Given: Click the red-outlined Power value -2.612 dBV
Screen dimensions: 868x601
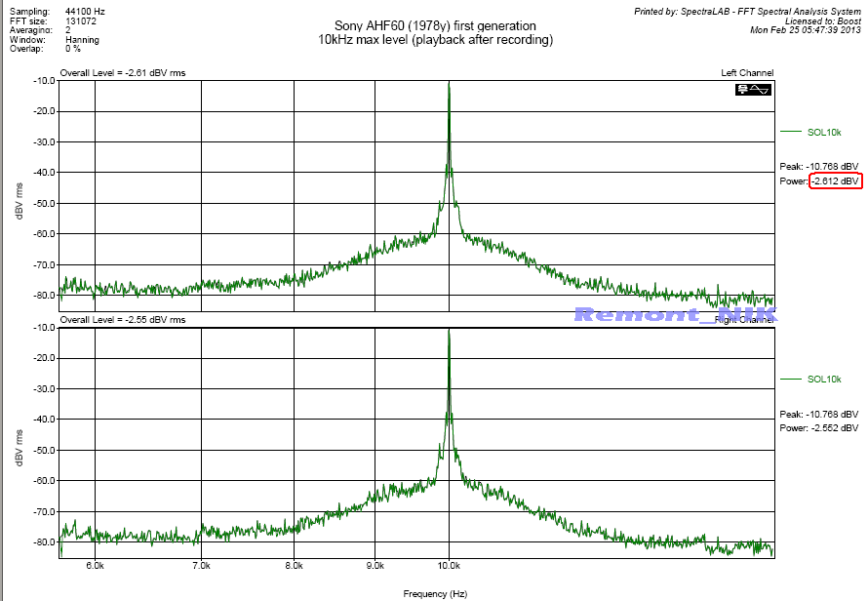Looking at the screenshot, I should click(836, 181).
